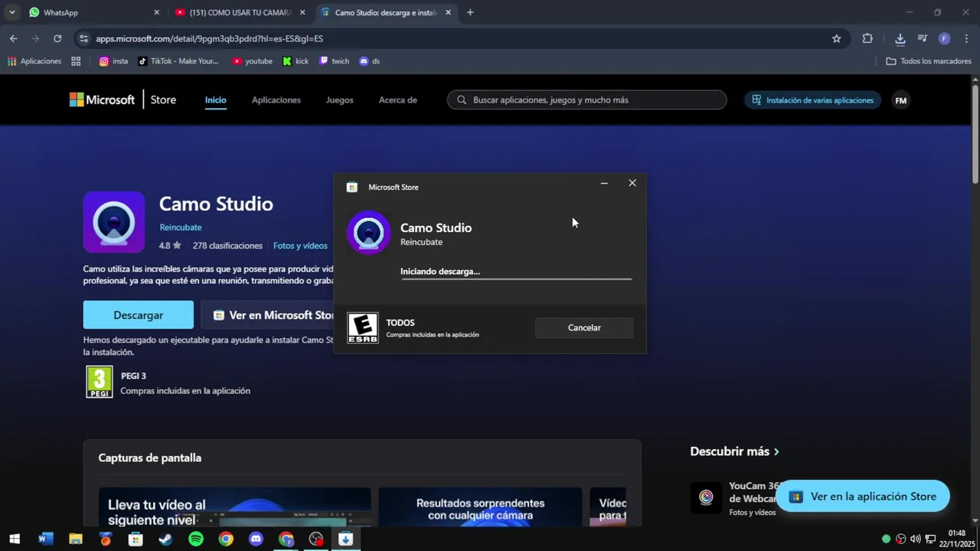
Task: Open the Chrome profile F avatar
Action: [944, 38]
